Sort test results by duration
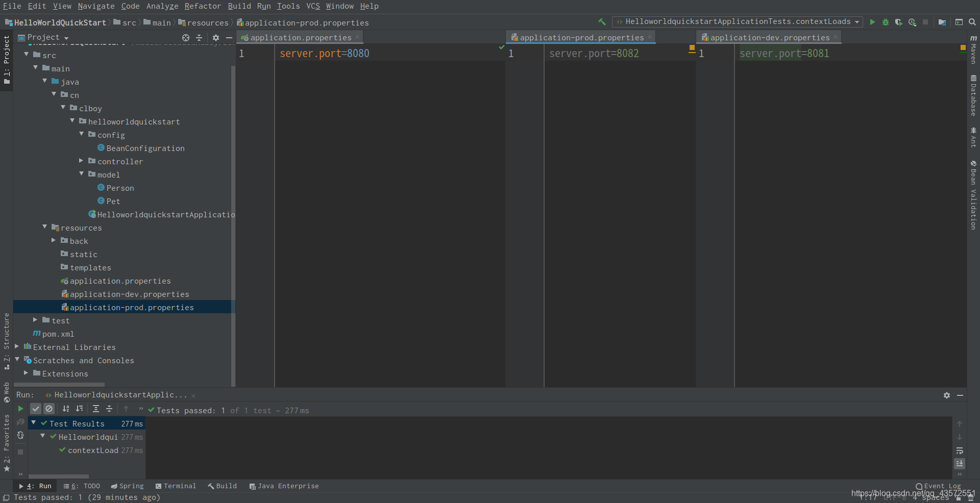 point(79,409)
